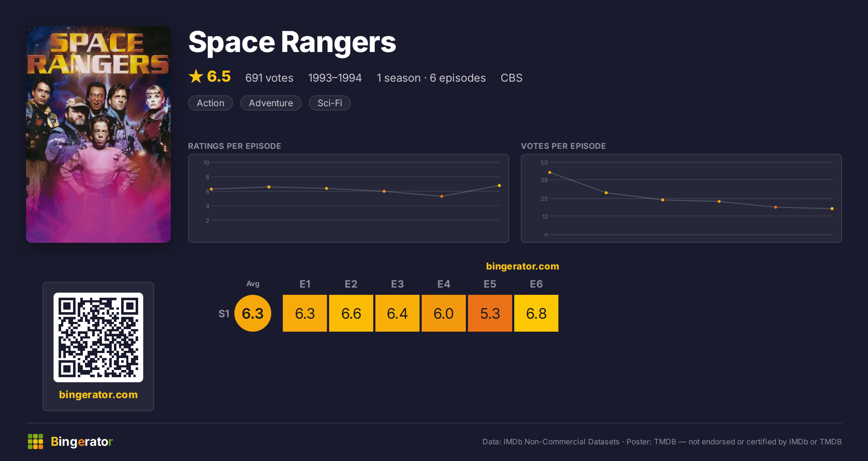Open the Space Rangers poster thumbnail
Screen dimensions: 868x461
(98, 134)
